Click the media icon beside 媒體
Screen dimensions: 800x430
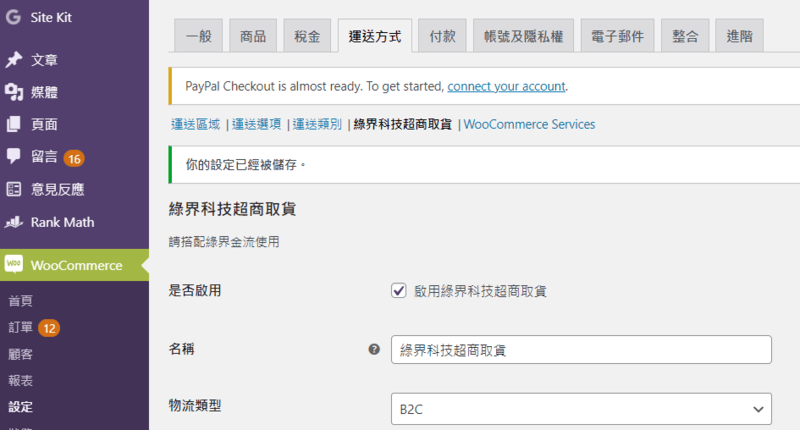14,92
